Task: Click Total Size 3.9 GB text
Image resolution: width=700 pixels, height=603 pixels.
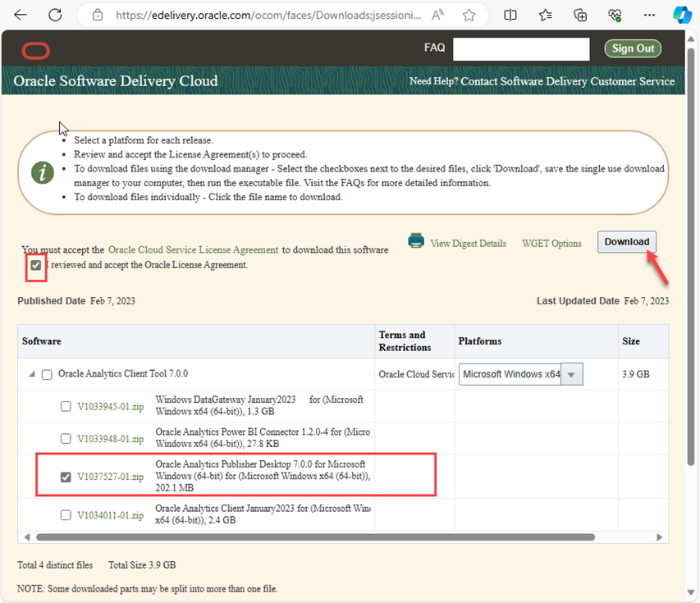Action: point(142,565)
